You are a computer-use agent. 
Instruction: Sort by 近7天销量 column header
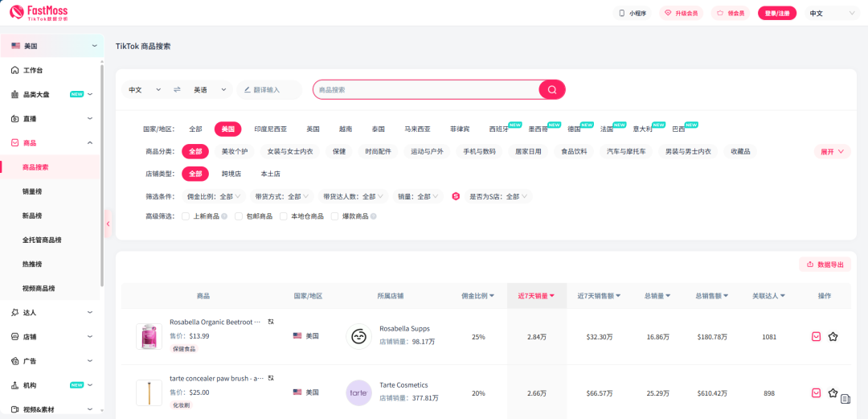tap(536, 296)
